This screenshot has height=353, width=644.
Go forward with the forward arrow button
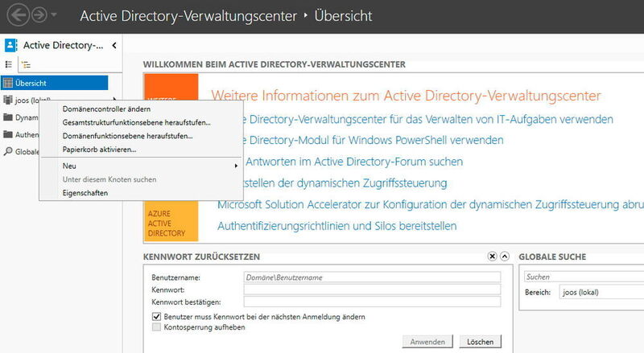point(39,15)
